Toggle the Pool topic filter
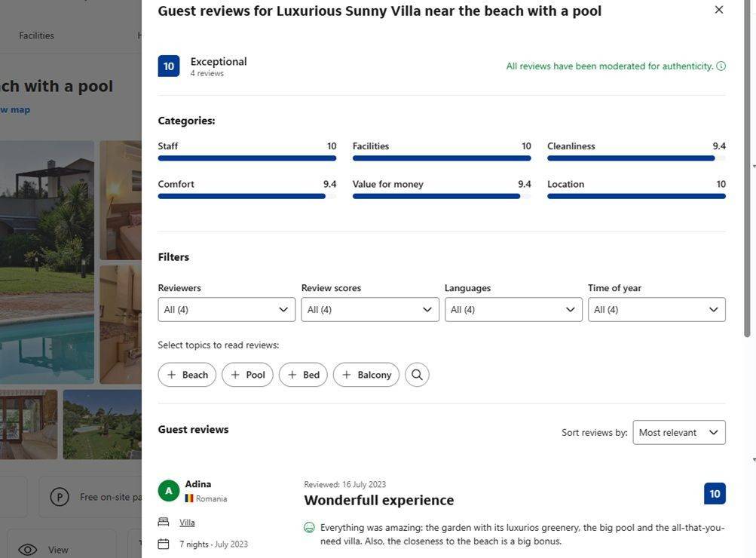756x558 pixels. (247, 375)
